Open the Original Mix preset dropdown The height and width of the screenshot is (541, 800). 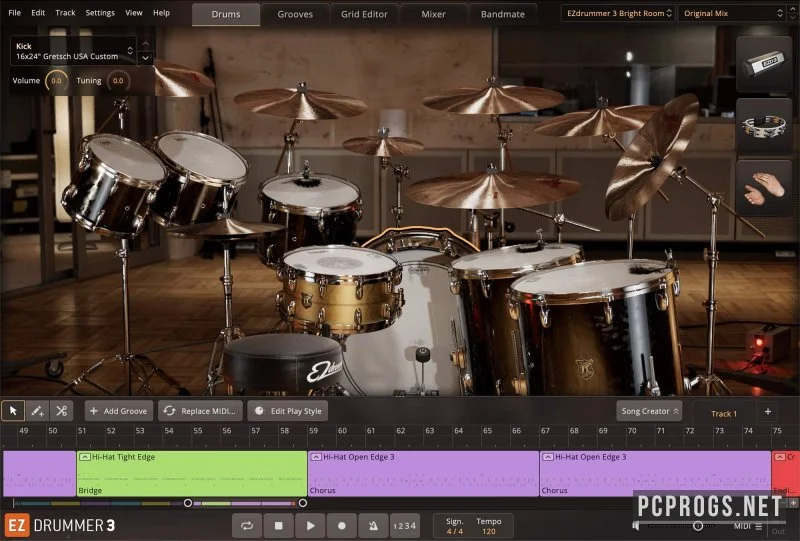[733, 13]
